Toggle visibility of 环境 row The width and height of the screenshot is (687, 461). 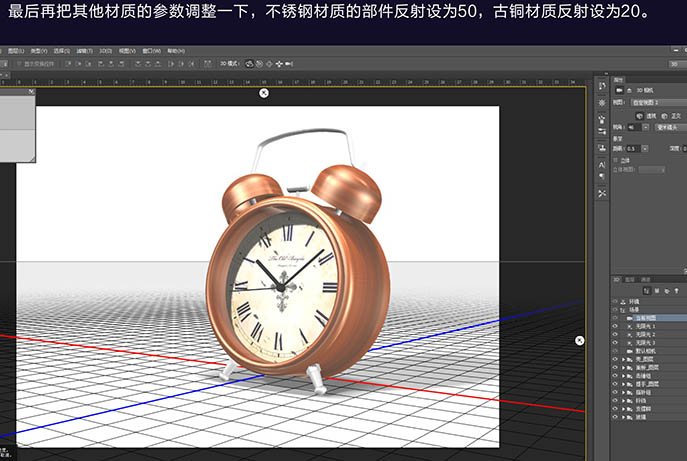click(615, 301)
